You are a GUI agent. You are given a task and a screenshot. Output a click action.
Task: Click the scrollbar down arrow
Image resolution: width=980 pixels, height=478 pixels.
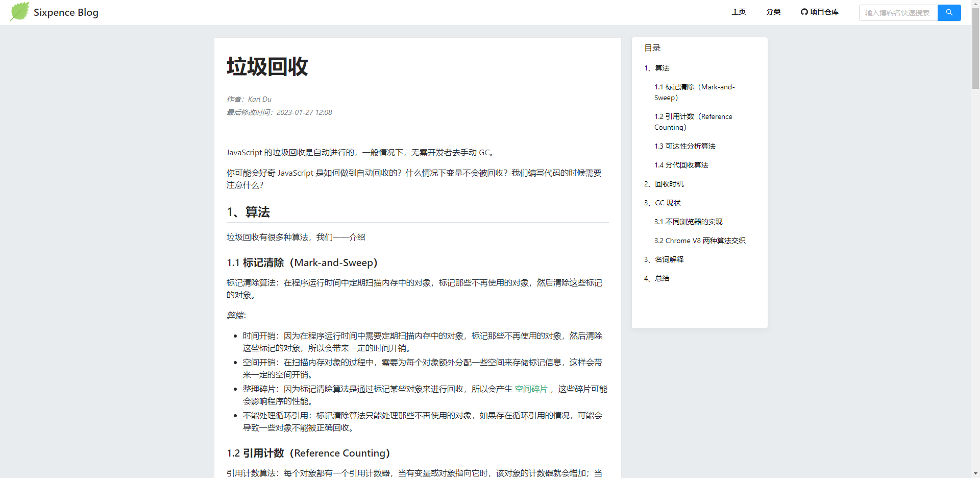tap(975, 473)
